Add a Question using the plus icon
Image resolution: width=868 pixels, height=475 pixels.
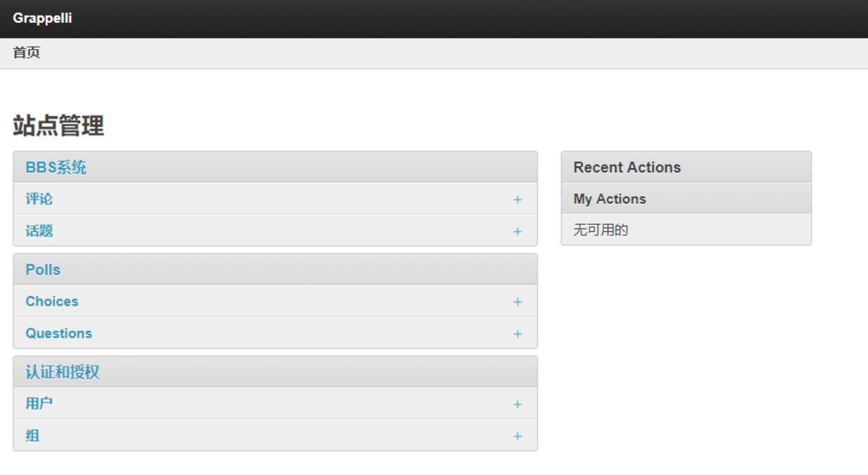[517, 334]
